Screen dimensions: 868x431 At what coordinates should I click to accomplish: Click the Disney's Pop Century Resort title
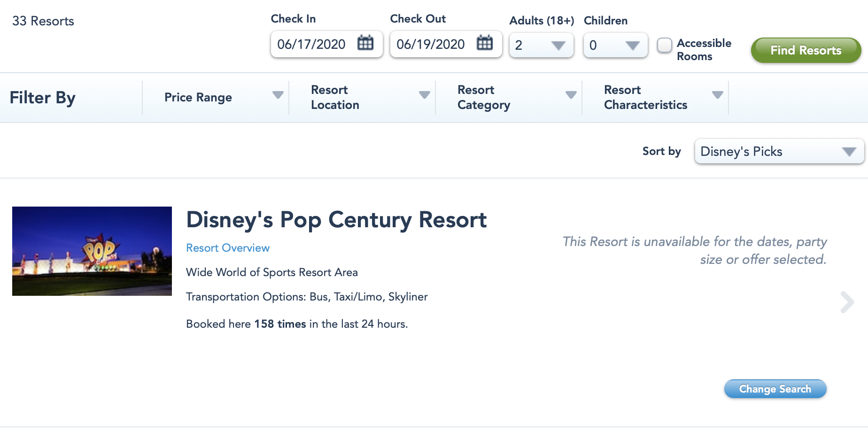336,220
